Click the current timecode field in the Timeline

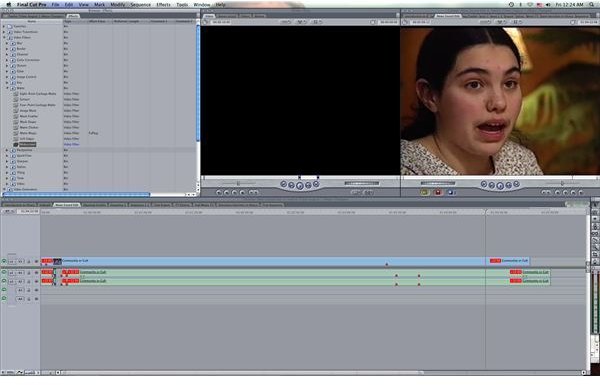[28, 211]
